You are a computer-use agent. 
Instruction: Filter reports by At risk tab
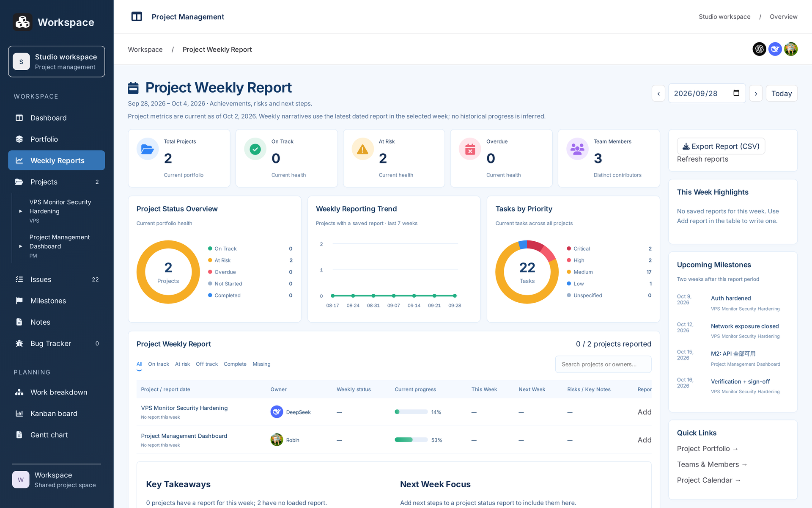click(182, 364)
